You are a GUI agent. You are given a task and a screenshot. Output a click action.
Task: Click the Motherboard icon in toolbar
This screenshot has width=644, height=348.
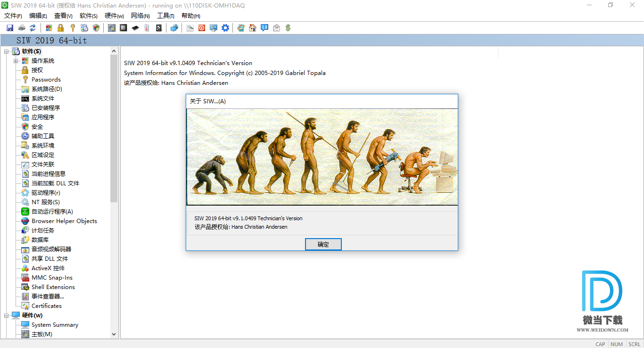tap(112, 28)
